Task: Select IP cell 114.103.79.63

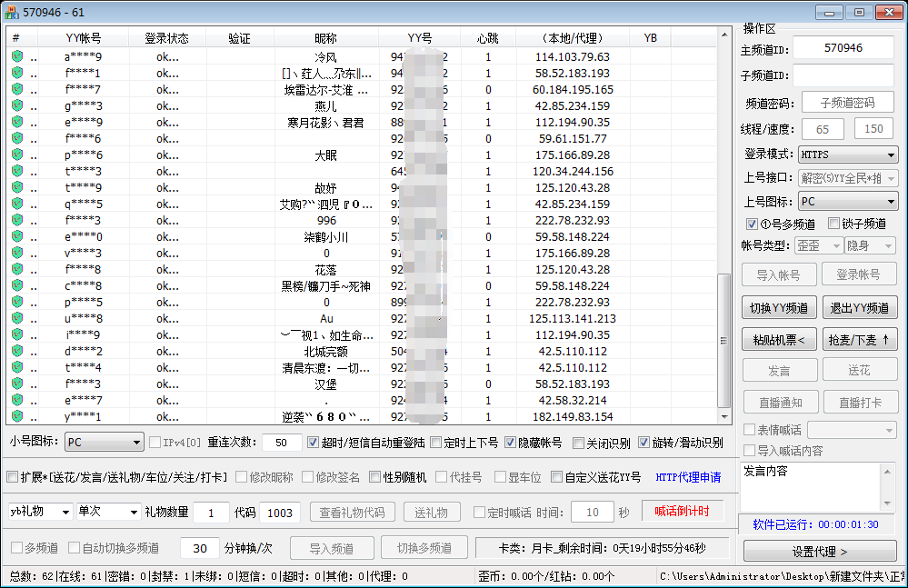Action: tap(572, 56)
